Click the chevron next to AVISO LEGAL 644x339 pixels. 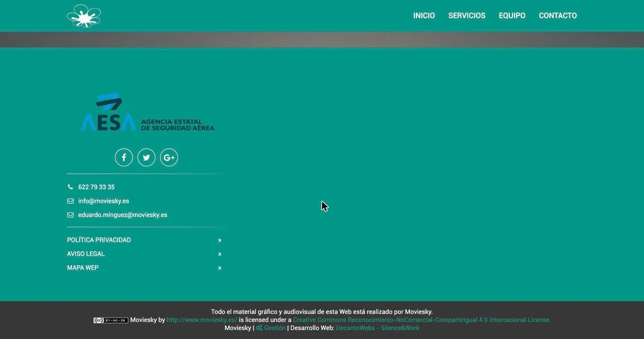coord(220,254)
